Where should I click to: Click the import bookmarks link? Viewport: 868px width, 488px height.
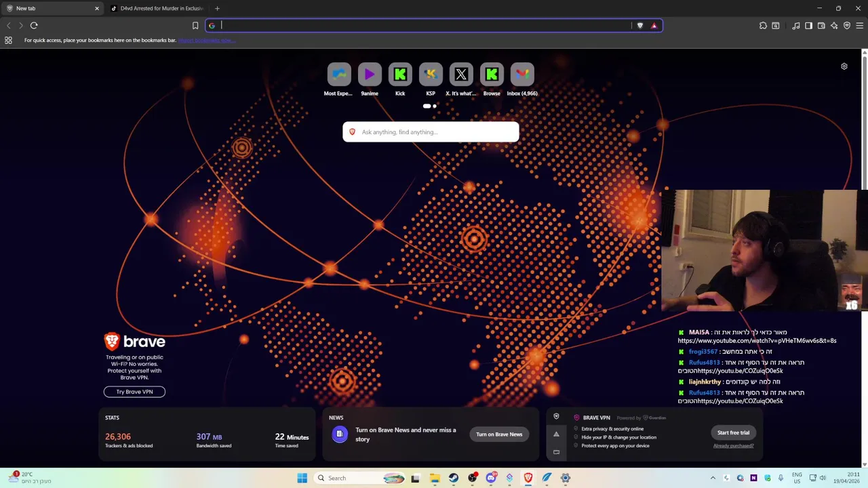(206, 40)
